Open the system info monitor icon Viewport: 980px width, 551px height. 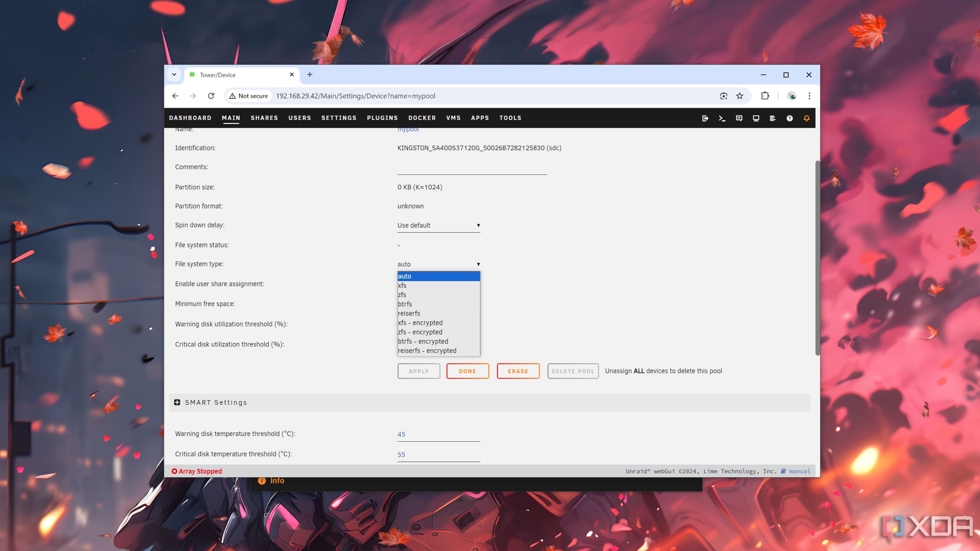tap(756, 118)
